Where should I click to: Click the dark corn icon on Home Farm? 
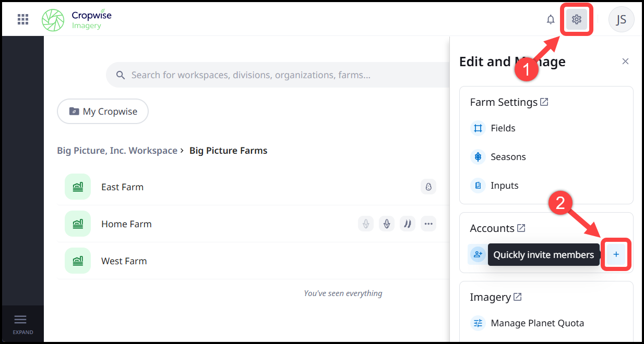click(386, 224)
